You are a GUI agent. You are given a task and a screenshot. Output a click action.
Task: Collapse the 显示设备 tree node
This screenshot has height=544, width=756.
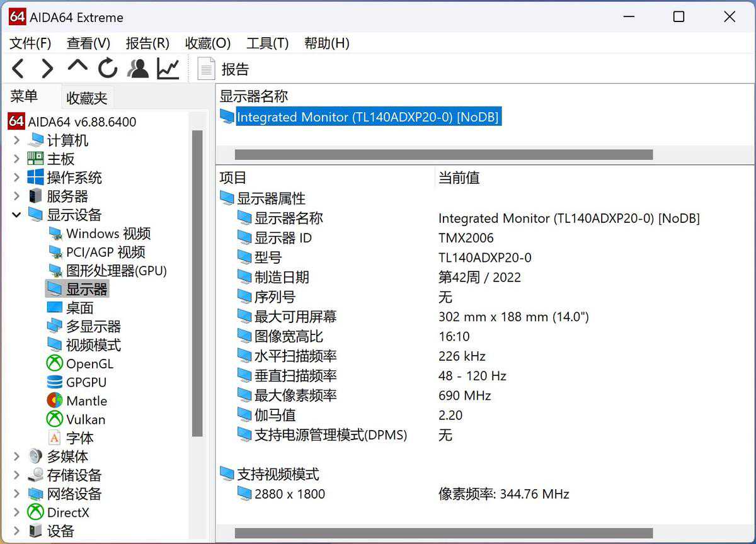tap(16, 215)
